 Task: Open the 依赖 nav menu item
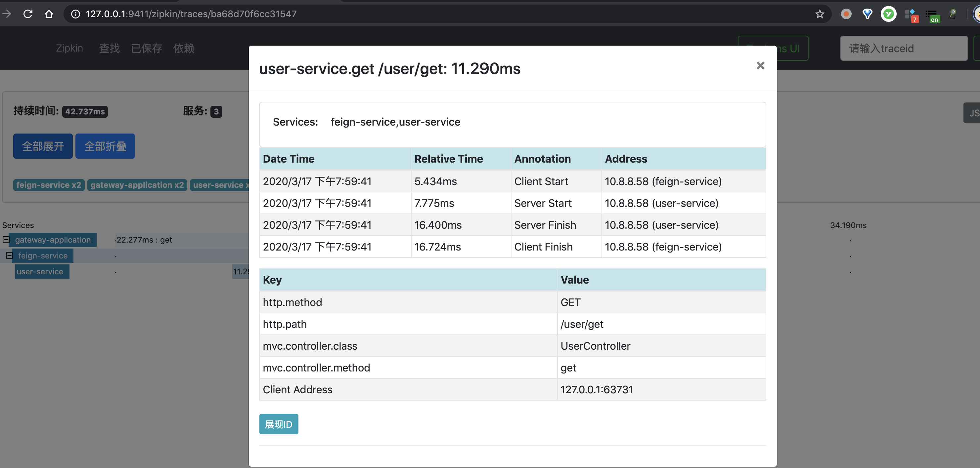(x=183, y=48)
